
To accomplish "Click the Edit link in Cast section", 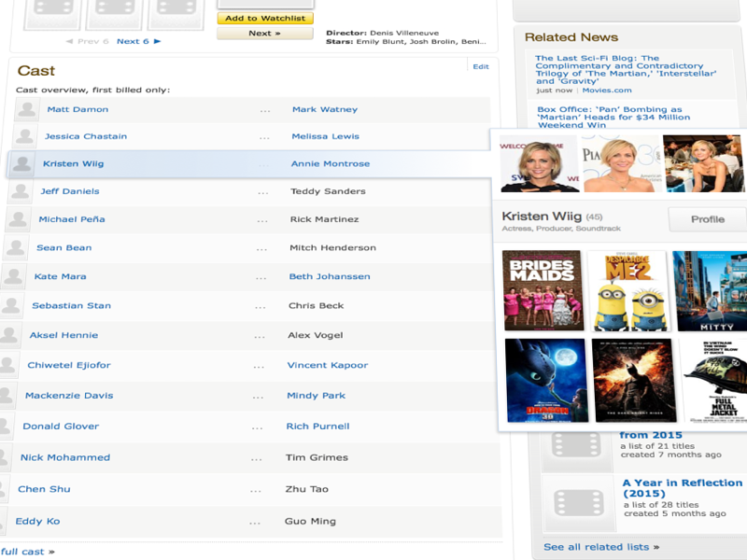I will [x=481, y=66].
